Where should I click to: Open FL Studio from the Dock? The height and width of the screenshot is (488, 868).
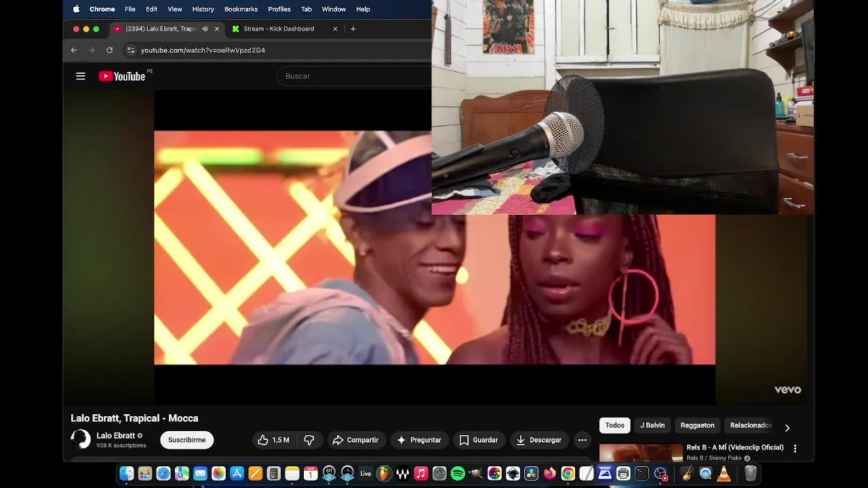[384, 473]
